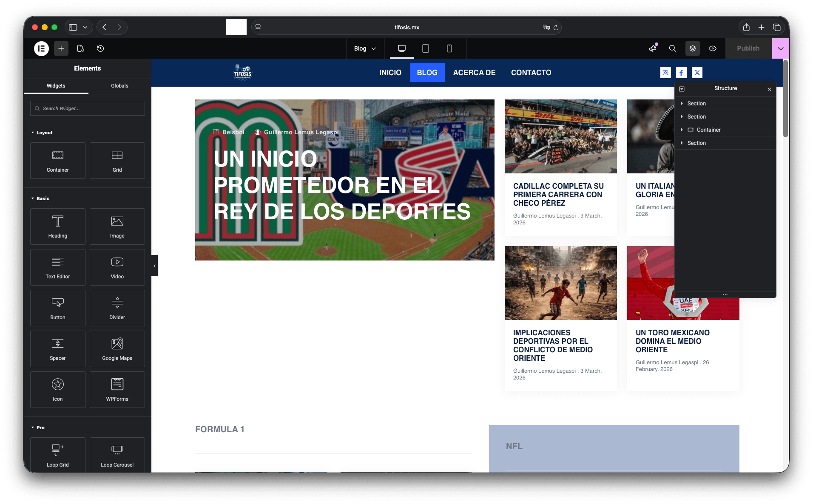The width and height of the screenshot is (813, 504).
Task: Toggle the Structure layers icon
Action: point(693,48)
